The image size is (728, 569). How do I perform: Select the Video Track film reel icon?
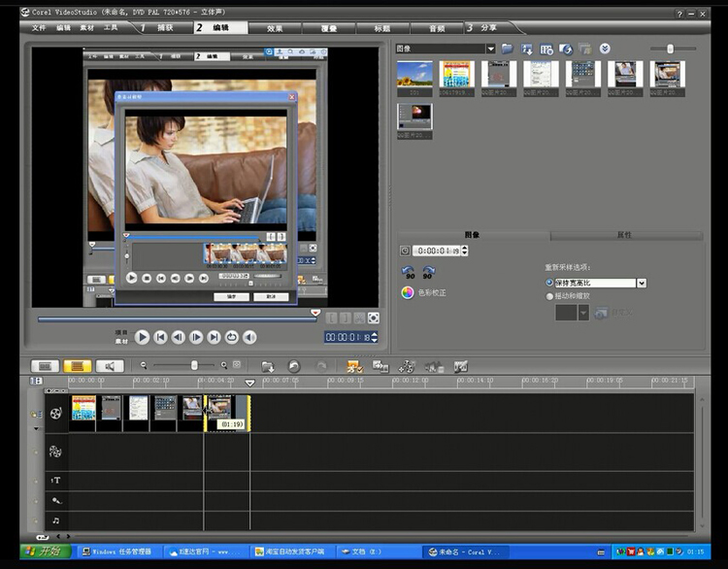coord(55,413)
